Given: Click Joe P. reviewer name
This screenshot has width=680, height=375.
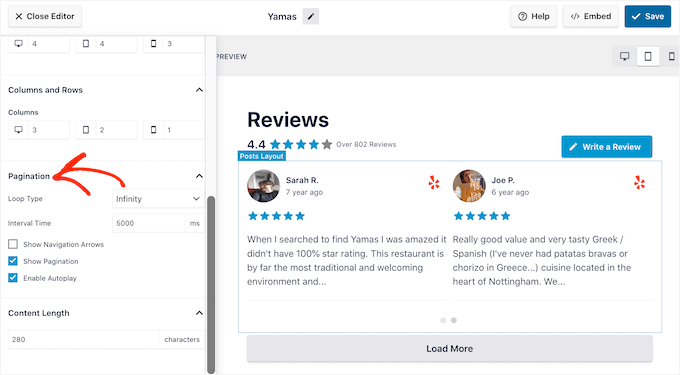Looking at the screenshot, I should 503,180.
